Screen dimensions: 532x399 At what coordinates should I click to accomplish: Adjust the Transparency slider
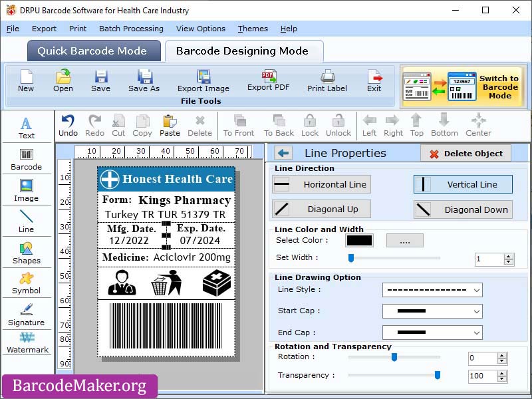point(437,376)
